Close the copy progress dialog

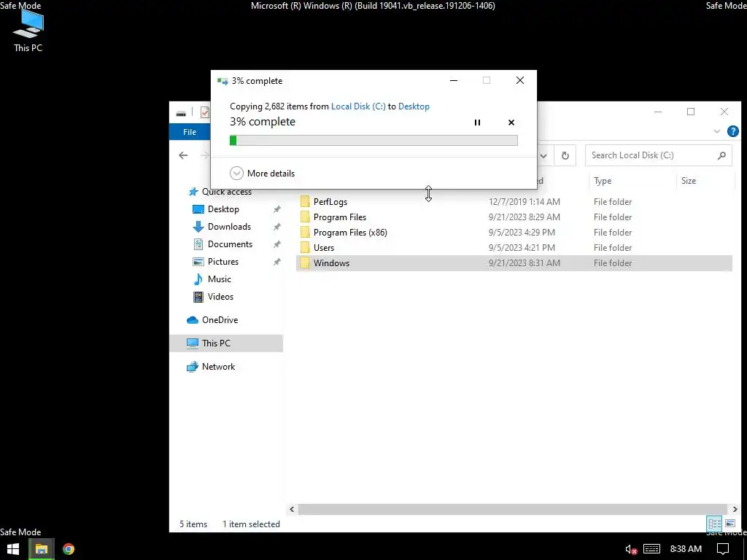519,80
